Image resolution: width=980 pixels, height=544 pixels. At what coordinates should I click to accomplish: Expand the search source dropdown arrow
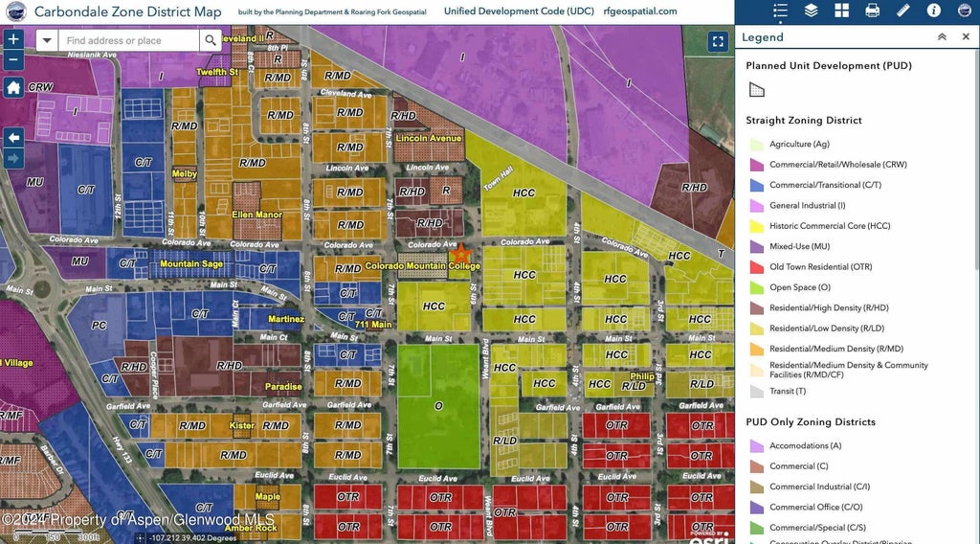point(47,41)
